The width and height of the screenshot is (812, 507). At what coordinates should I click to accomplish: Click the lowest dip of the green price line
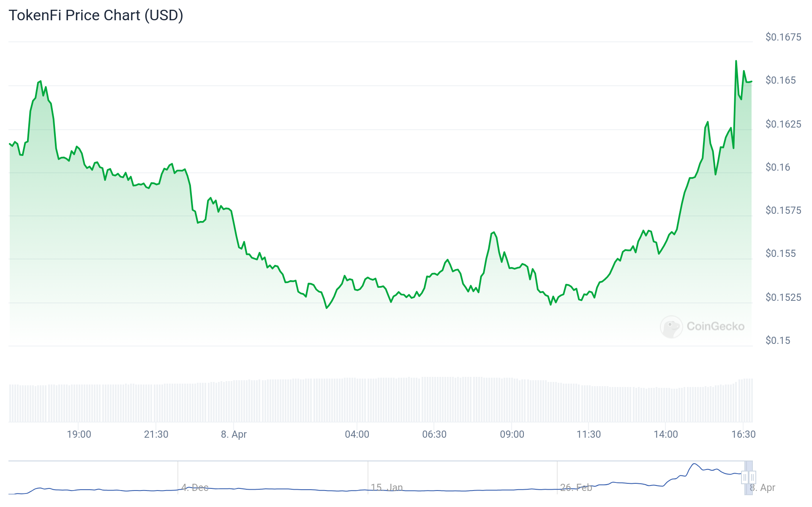(326, 308)
